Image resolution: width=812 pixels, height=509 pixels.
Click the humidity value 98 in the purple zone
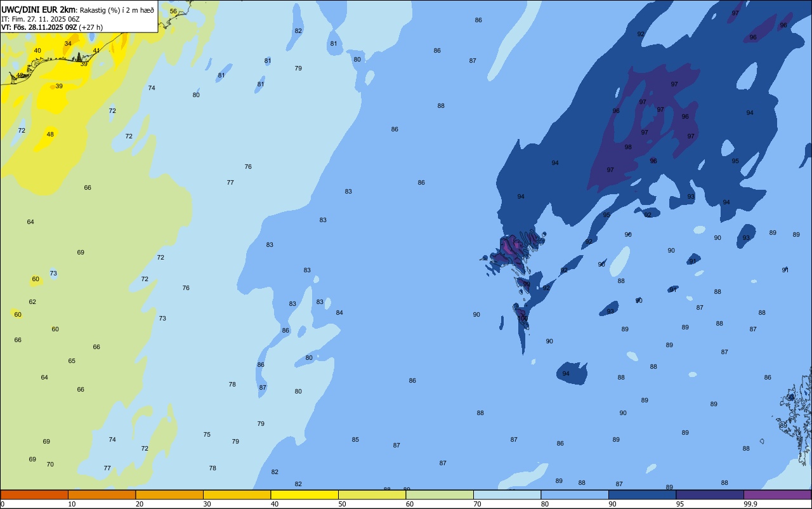point(628,147)
